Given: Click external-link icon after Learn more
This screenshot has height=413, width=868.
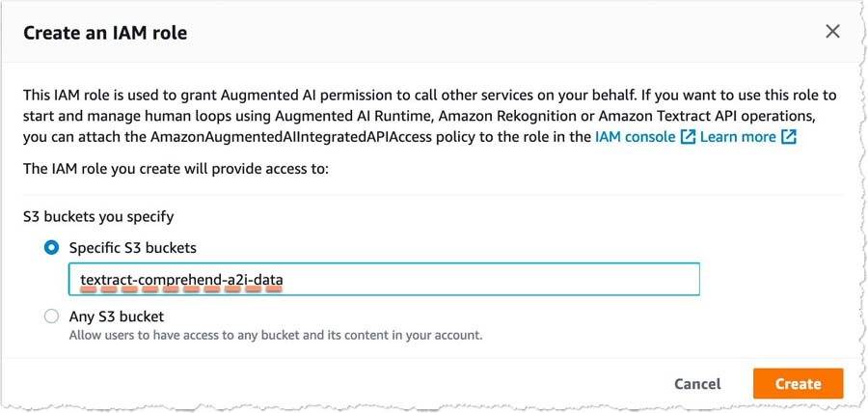Looking at the screenshot, I should pos(788,137).
